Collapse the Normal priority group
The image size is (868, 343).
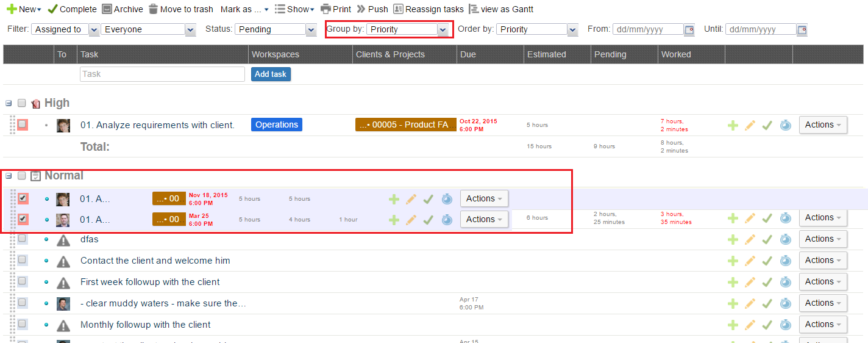pyautogui.click(x=9, y=176)
